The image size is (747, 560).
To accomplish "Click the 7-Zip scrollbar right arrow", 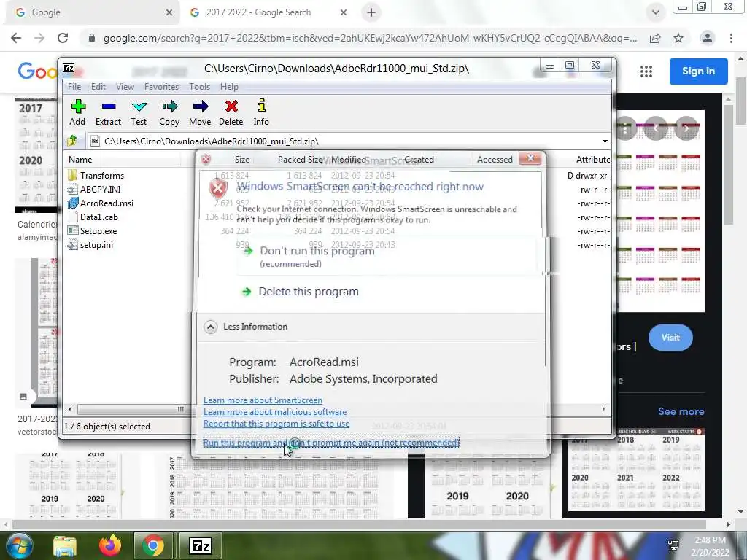I will click(603, 409).
